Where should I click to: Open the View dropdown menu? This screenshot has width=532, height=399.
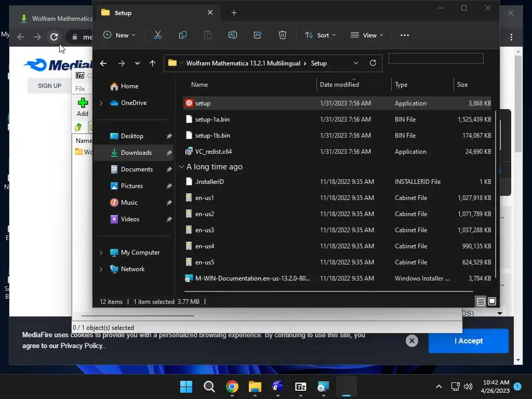pyautogui.click(x=367, y=35)
